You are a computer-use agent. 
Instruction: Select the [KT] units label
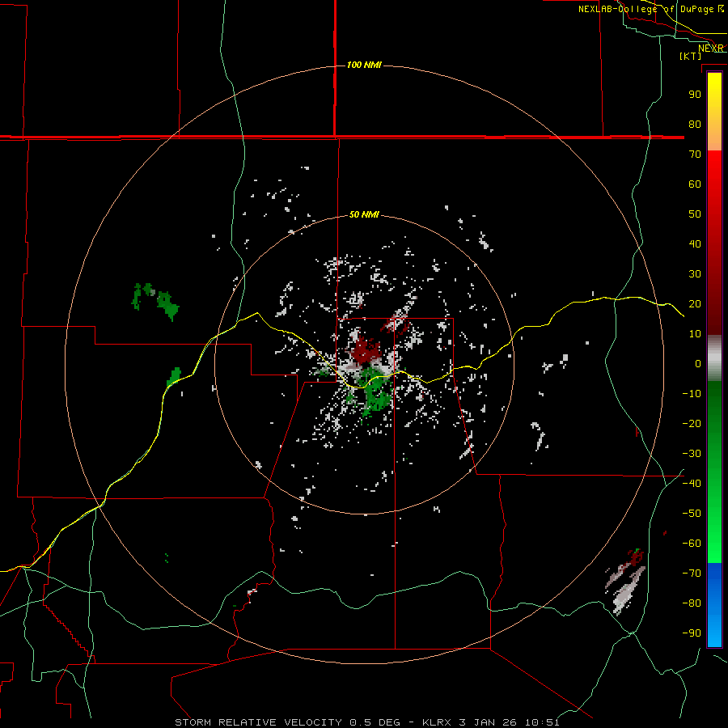point(691,56)
